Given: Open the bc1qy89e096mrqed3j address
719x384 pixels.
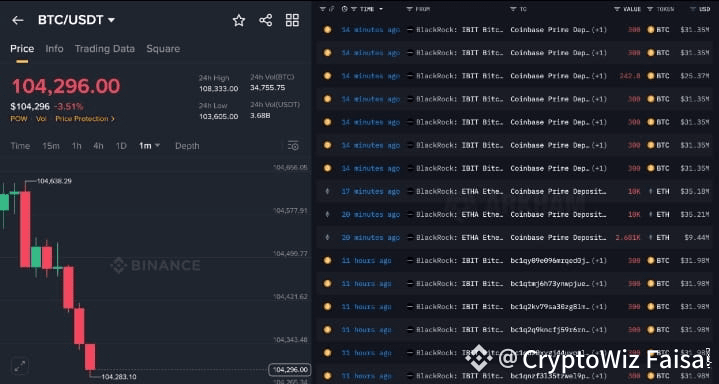Looking at the screenshot, I should pos(550,261).
